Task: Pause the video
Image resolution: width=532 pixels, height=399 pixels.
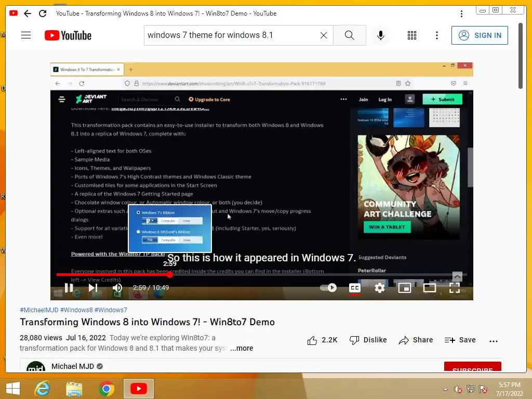Action: (x=69, y=288)
